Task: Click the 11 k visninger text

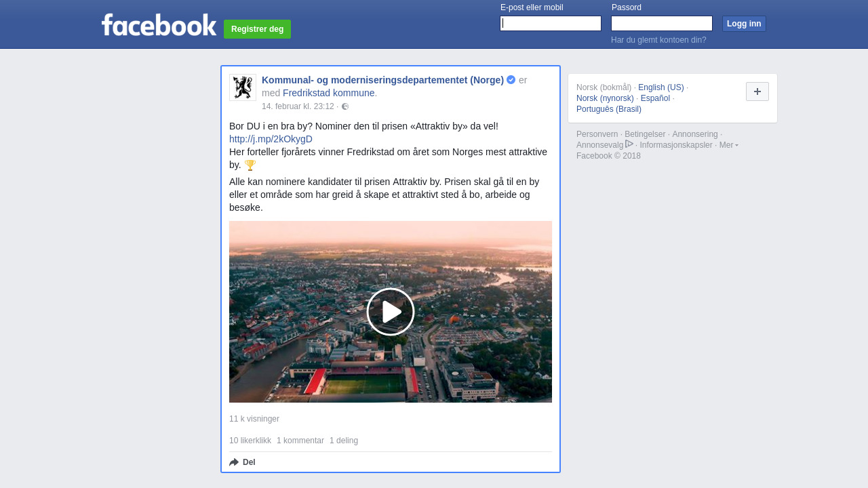Action: point(254,419)
